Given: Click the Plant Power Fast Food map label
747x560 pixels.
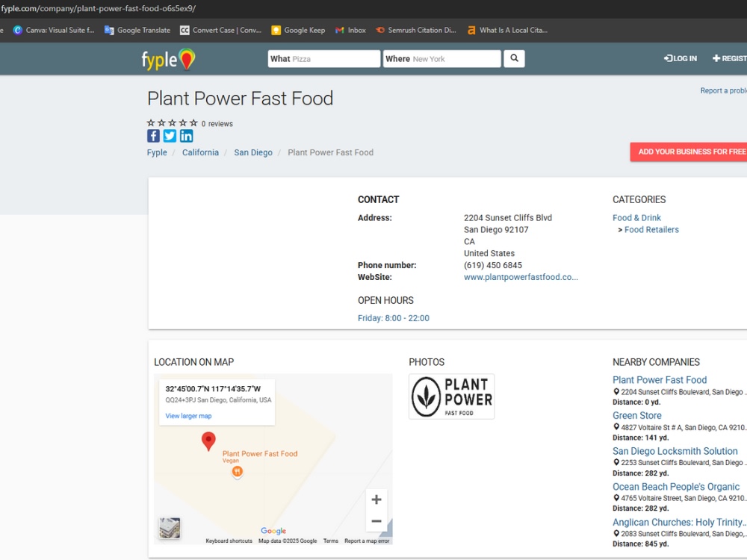Looking at the screenshot, I should tap(260, 454).
